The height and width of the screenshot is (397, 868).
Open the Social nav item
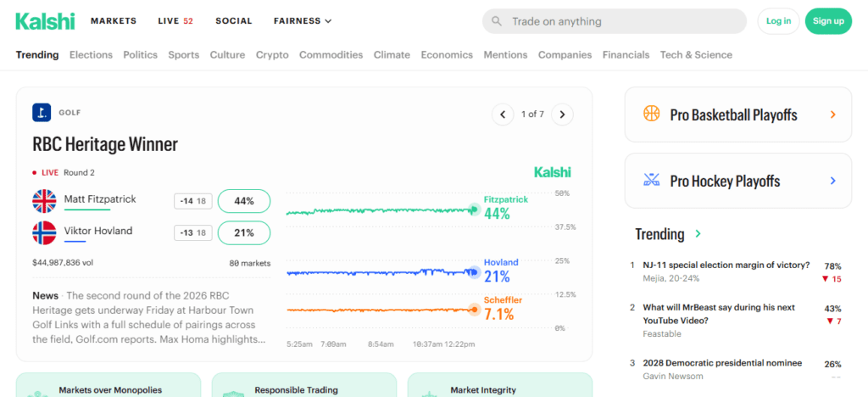234,21
